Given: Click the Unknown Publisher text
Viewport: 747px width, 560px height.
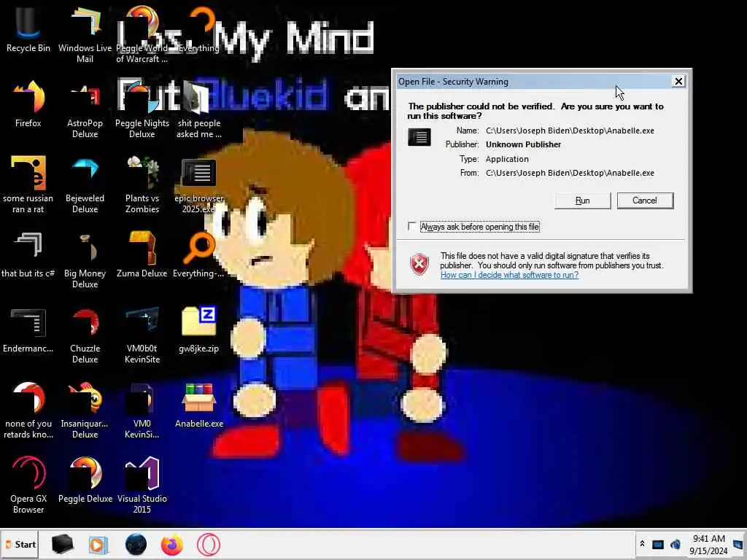Looking at the screenshot, I should coord(523,144).
